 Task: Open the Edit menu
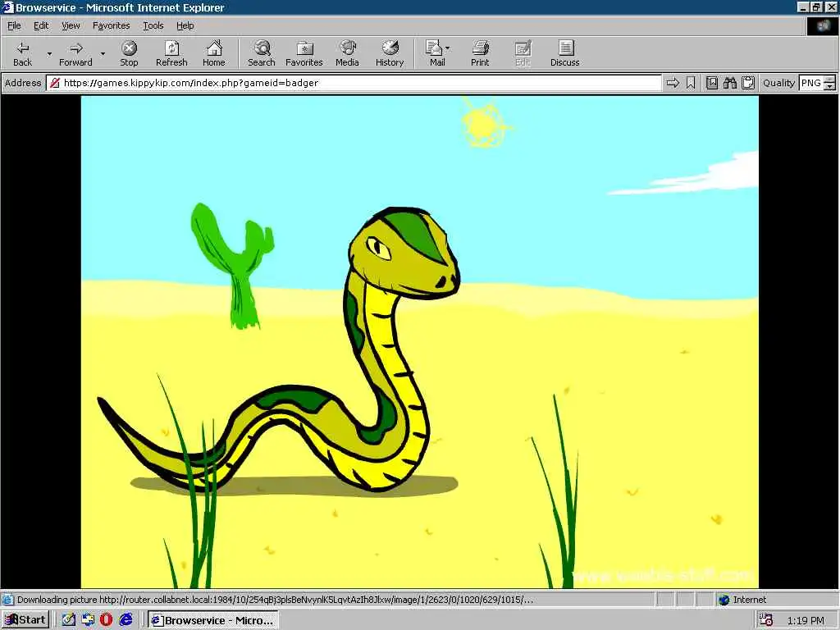coord(41,25)
